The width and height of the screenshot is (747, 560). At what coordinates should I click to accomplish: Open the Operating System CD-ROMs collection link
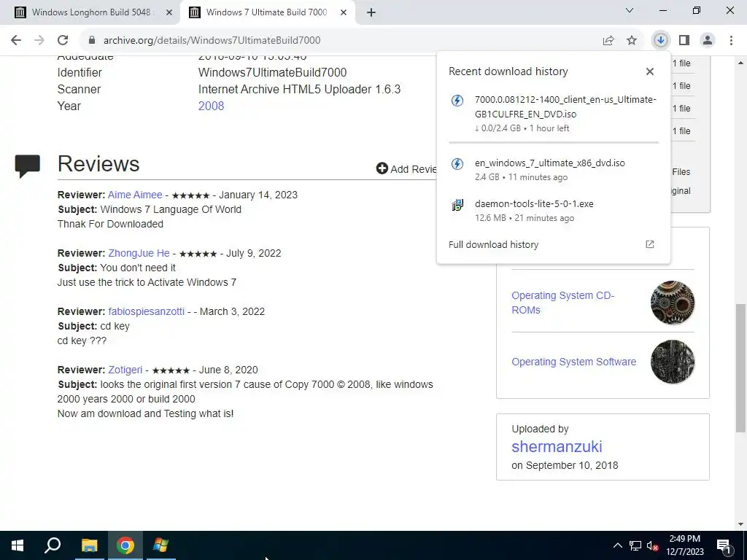click(x=562, y=303)
